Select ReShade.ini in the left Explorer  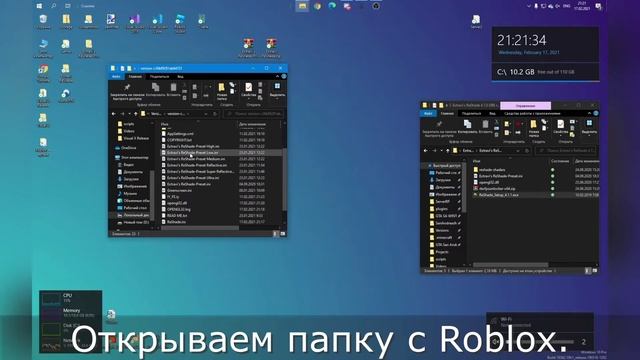coord(176,222)
